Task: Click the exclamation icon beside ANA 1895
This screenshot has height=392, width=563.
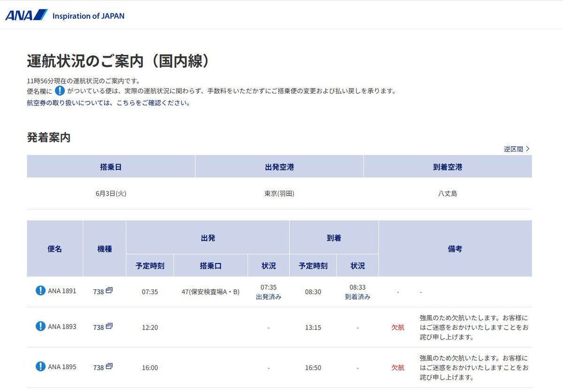Action: [x=41, y=367]
